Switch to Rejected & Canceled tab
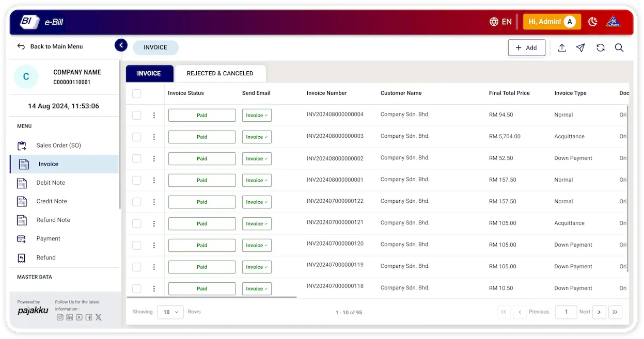The height and width of the screenshot is (339, 644). pos(220,73)
